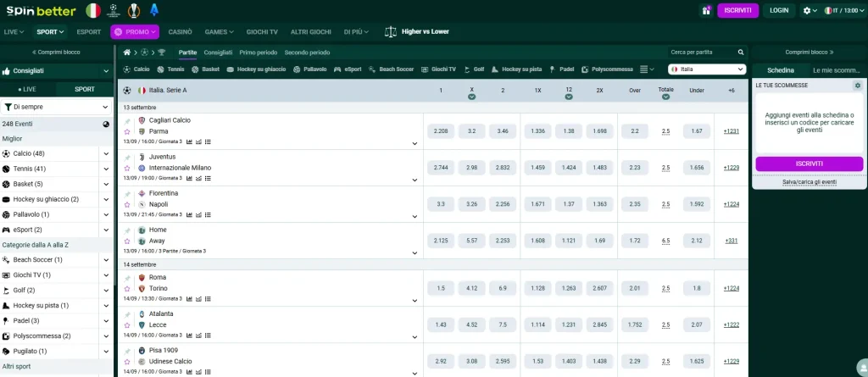The width and height of the screenshot is (868, 377).
Task: Click the list icon for Cagliari vs Parma
Action: pyautogui.click(x=208, y=141)
